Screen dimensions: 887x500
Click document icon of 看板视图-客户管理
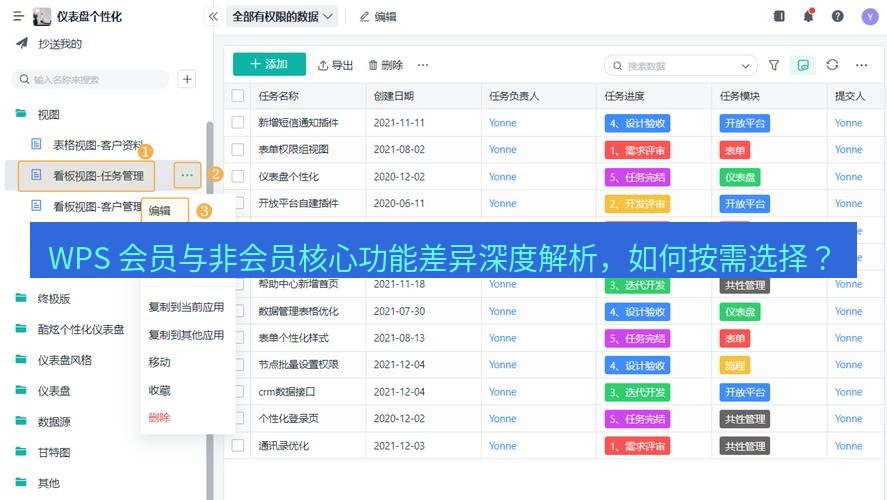coord(36,205)
